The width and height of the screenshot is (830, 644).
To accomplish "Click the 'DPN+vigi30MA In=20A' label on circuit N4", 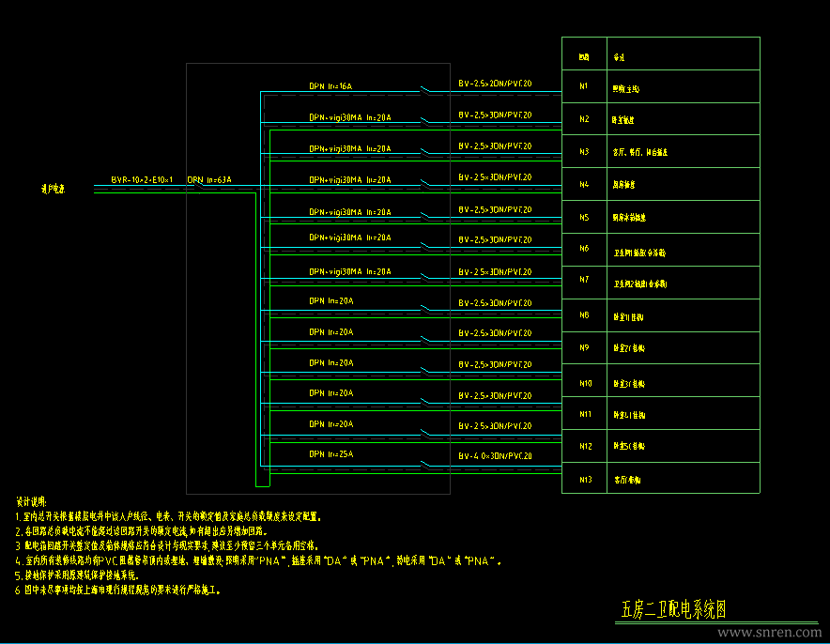I will (350, 180).
